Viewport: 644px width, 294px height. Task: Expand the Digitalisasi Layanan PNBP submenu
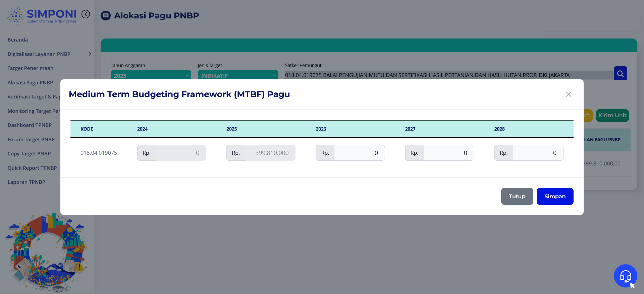click(90, 54)
